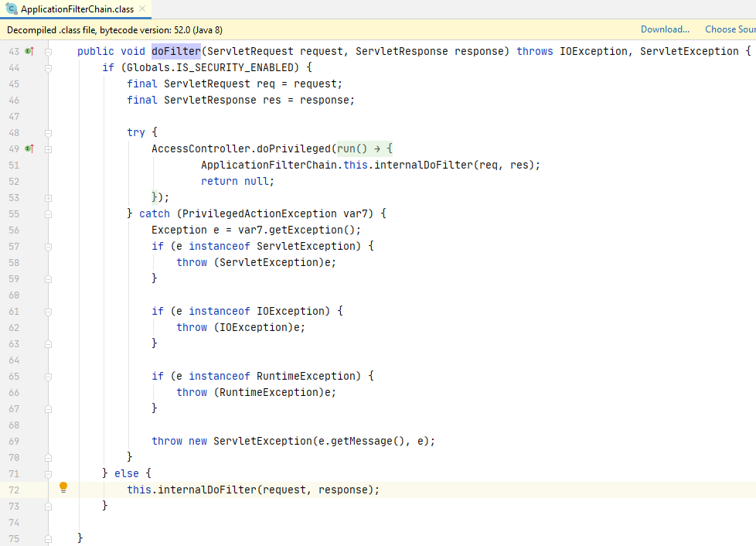
Task: Collapse the RuntimeException if fold at line 65
Action: click(48, 376)
